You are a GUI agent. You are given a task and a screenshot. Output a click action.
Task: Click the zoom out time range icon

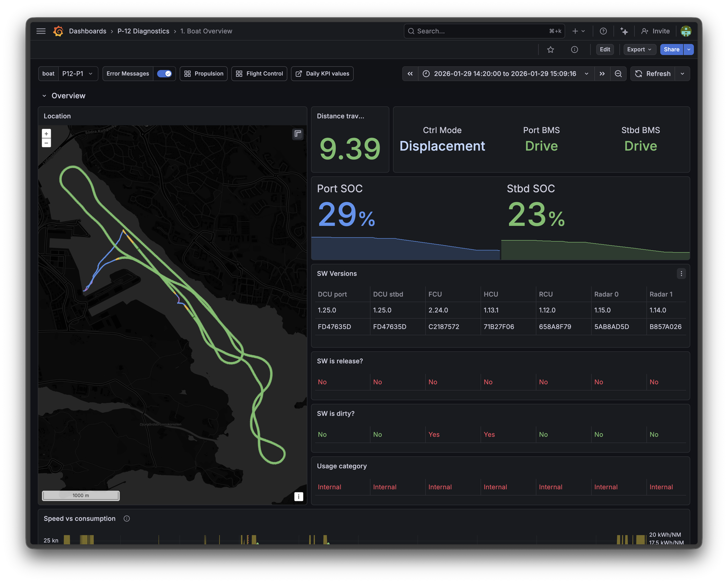point(618,73)
